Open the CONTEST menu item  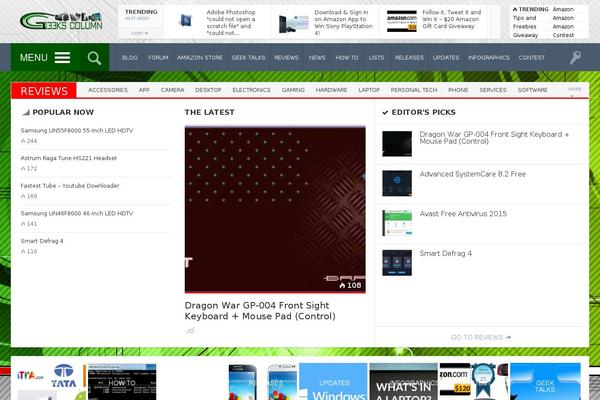tap(532, 57)
